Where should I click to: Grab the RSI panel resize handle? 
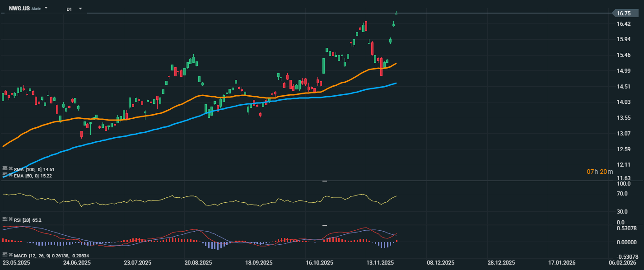(324, 181)
